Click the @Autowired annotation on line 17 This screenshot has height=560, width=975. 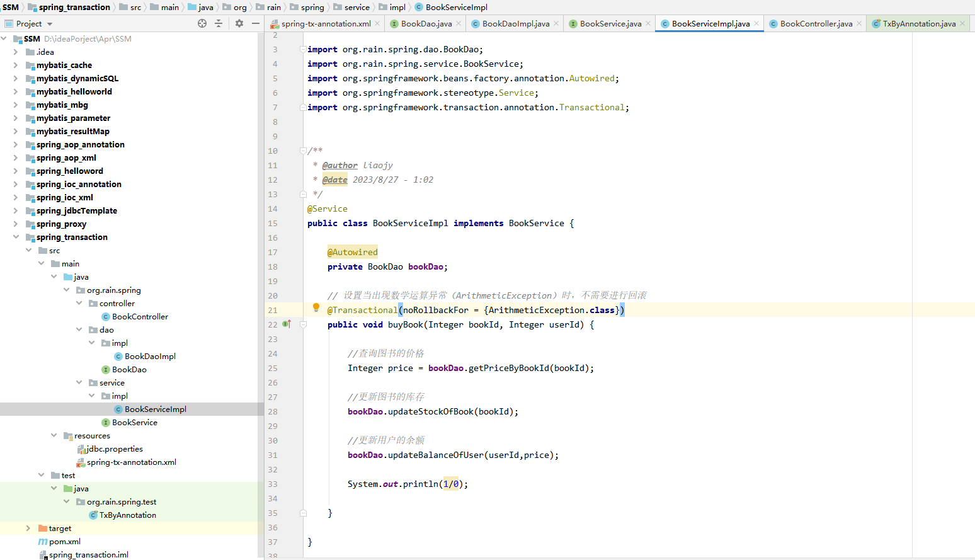[353, 252]
